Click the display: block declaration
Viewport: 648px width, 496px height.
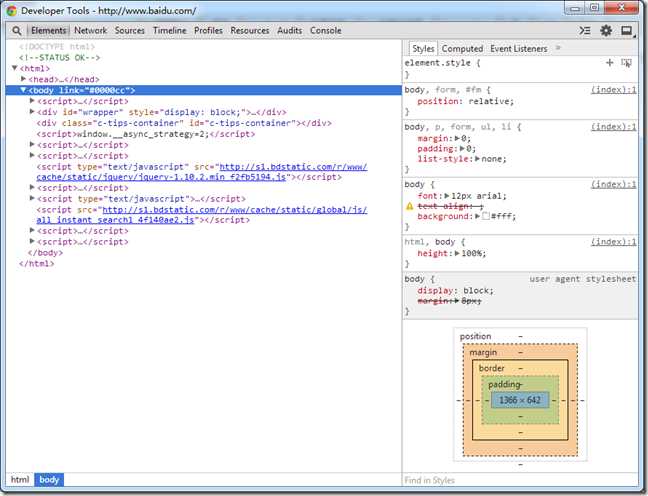(455, 291)
